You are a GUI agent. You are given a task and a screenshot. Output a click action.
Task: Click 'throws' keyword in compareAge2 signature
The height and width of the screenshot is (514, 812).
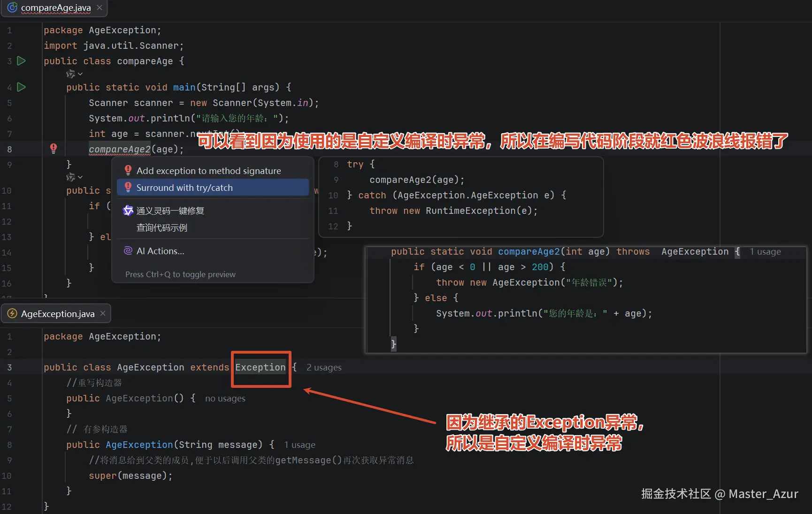(633, 251)
